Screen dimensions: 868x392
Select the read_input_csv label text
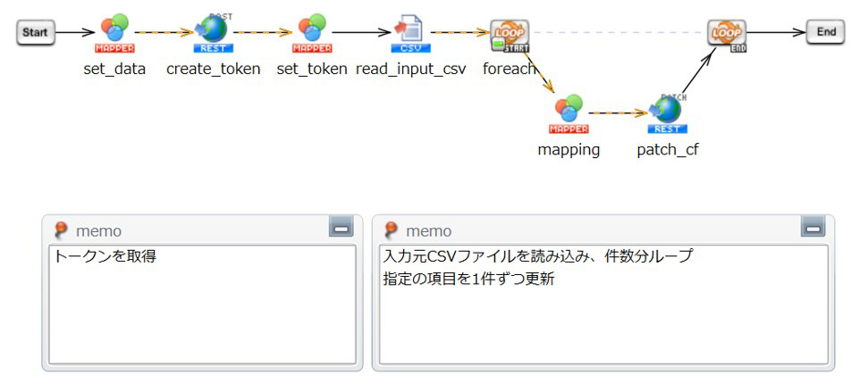tap(410, 70)
